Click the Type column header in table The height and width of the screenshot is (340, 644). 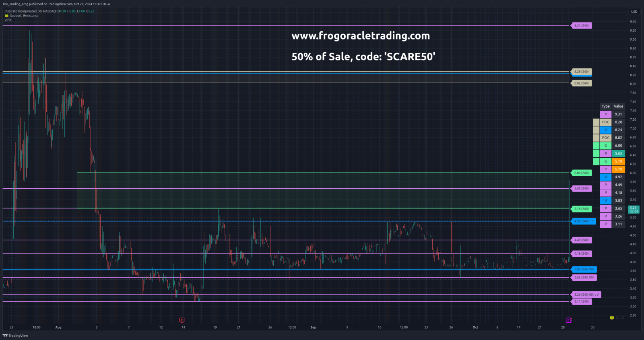point(606,106)
